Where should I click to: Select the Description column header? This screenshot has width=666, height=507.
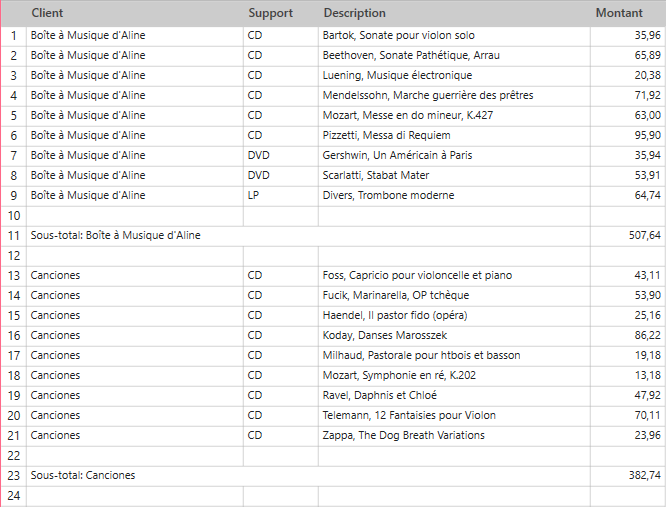point(354,13)
